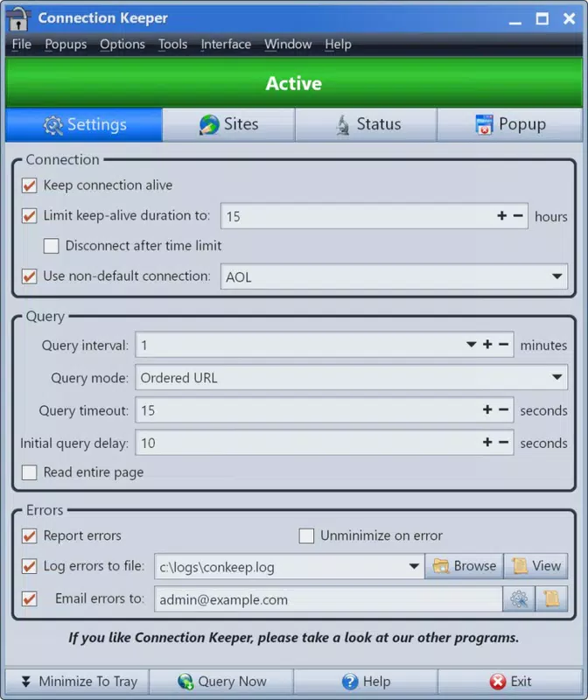
Task: Click the Browse log file button
Action: pyautogui.click(x=464, y=566)
